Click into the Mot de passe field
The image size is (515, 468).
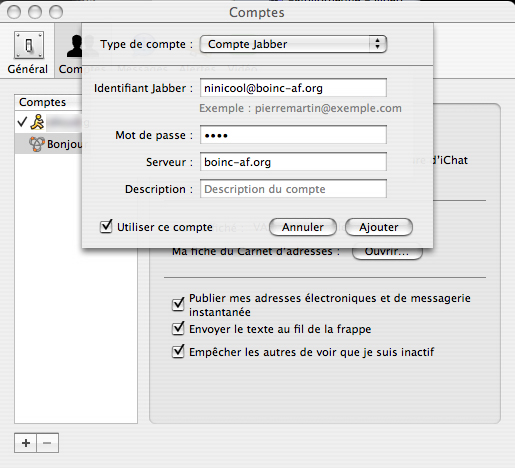tap(293, 135)
